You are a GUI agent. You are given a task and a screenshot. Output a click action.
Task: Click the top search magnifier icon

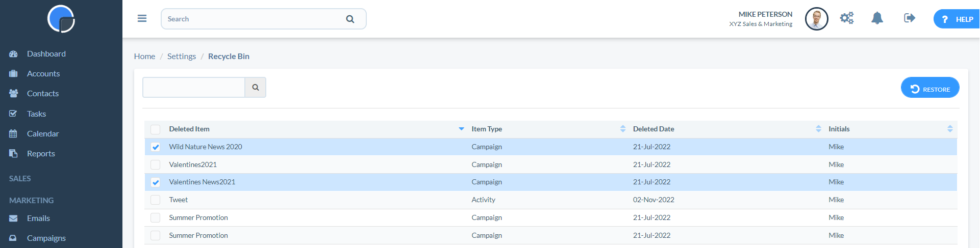pos(350,19)
